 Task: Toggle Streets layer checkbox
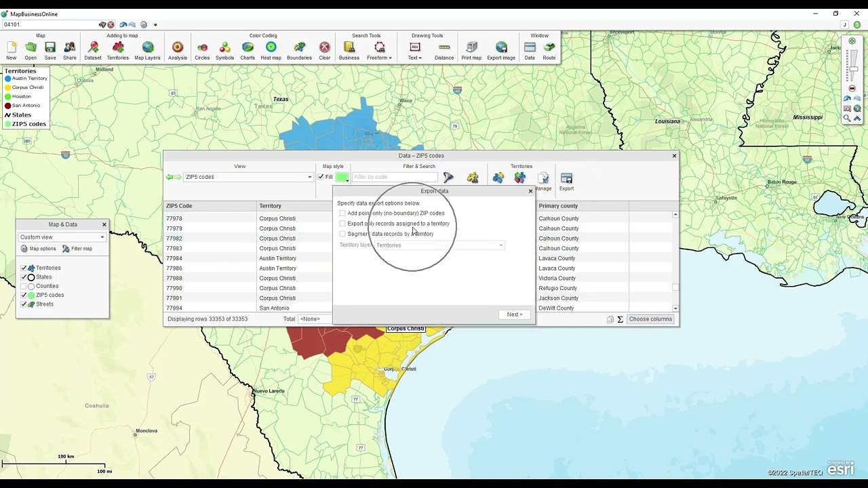coord(24,304)
